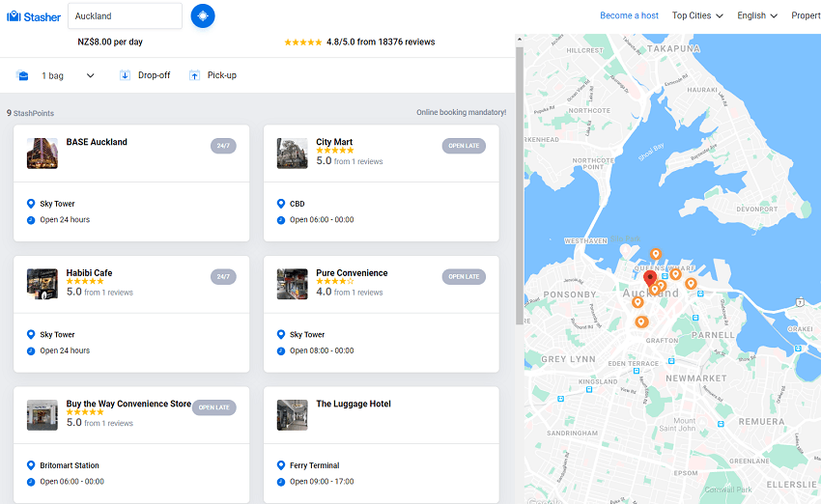Screen dimensions: 821x504
Task: Click the 24/7 badge on Habibi Cafe
Action: click(x=223, y=276)
